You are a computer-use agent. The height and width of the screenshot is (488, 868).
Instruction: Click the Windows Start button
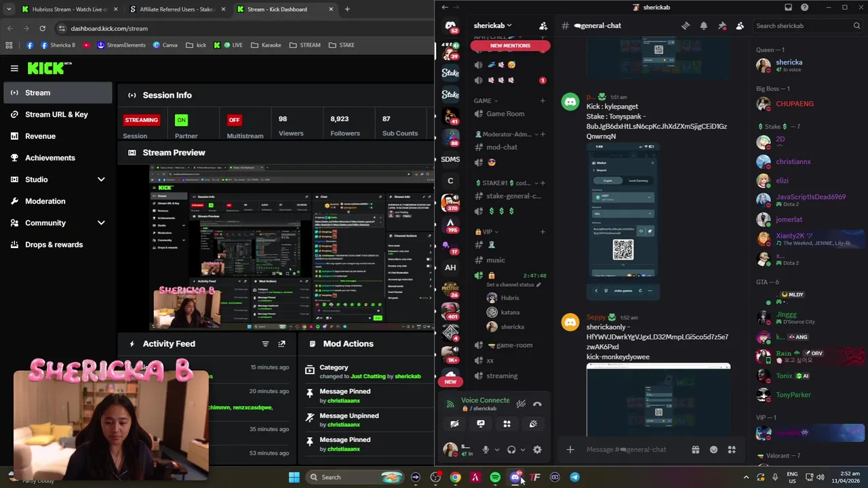[294, 477]
